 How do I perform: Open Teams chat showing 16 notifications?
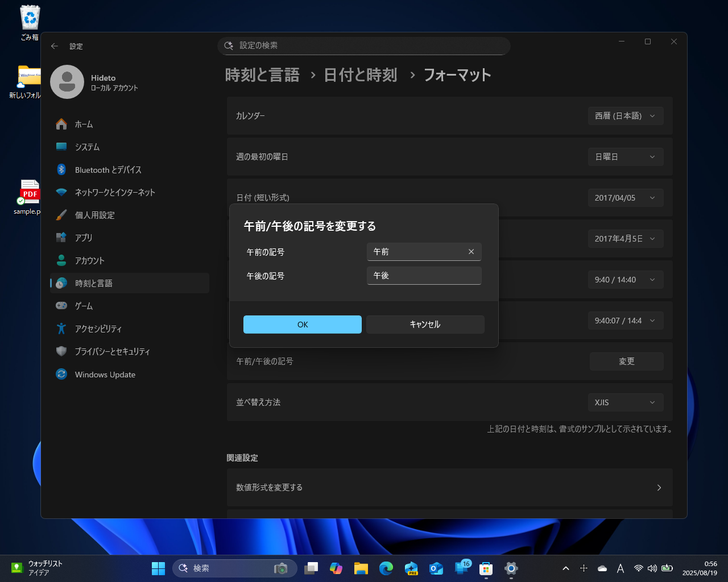(461, 568)
